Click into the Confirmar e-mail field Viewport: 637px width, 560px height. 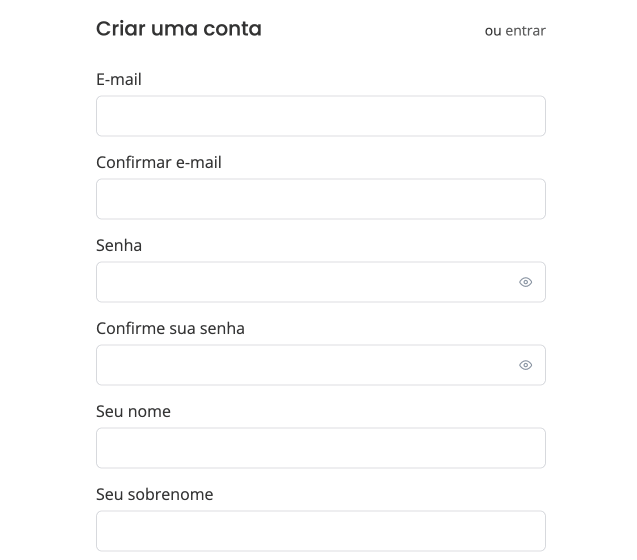pos(320,199)
